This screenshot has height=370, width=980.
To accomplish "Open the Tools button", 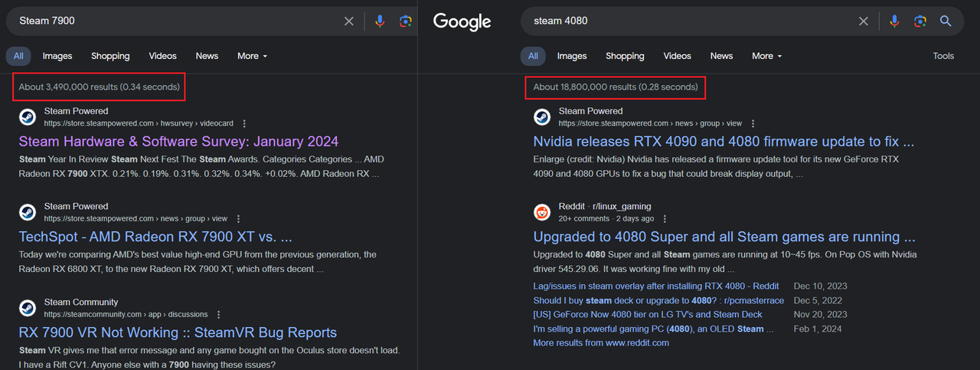I will click(943, 56).
